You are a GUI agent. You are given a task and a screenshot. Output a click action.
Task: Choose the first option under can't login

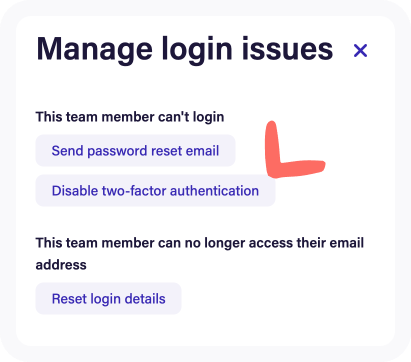135,151
